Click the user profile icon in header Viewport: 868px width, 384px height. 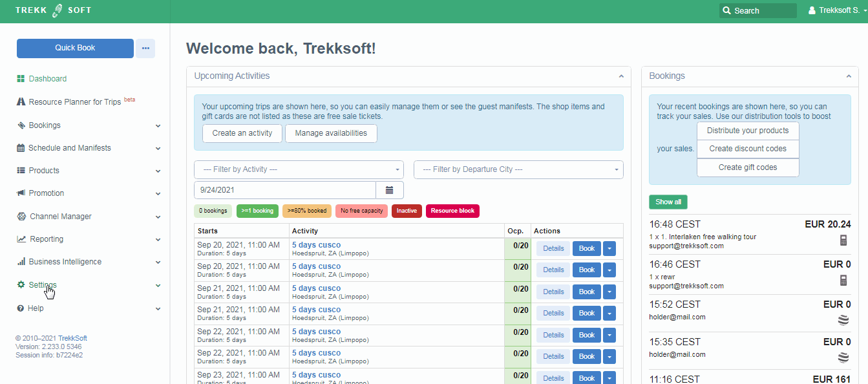point(812,11)
